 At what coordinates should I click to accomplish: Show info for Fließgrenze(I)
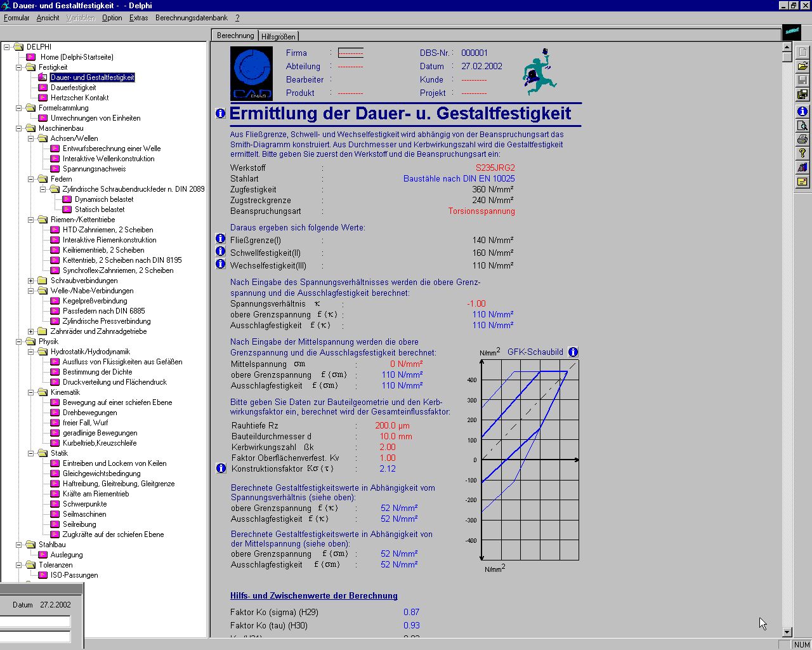[220, 239]
